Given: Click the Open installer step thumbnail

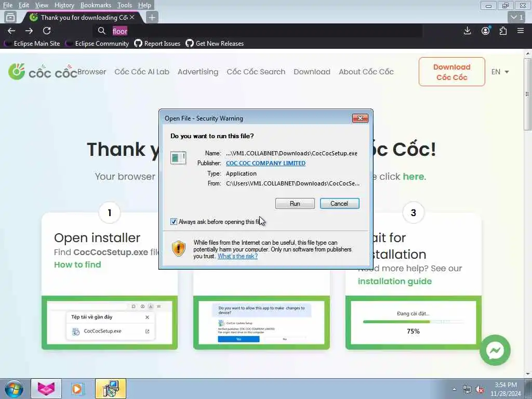Looking at the screenshot, I should 110,323.
